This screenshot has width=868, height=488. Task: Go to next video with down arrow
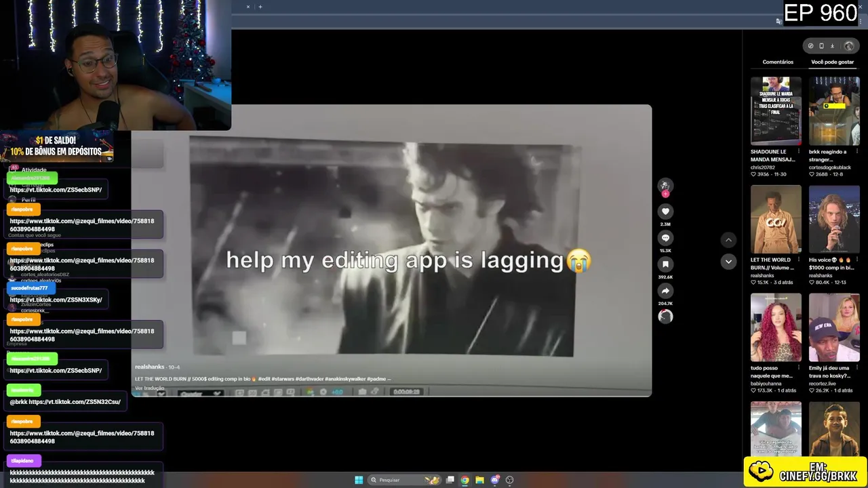[x=728, y=262]
